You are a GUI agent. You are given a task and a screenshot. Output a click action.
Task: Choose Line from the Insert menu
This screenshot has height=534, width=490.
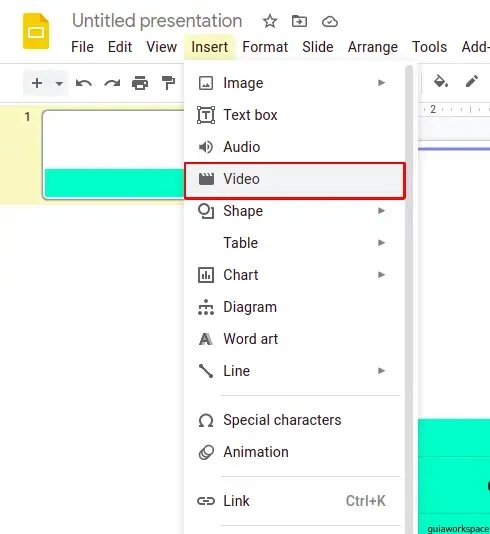[295, 371]
